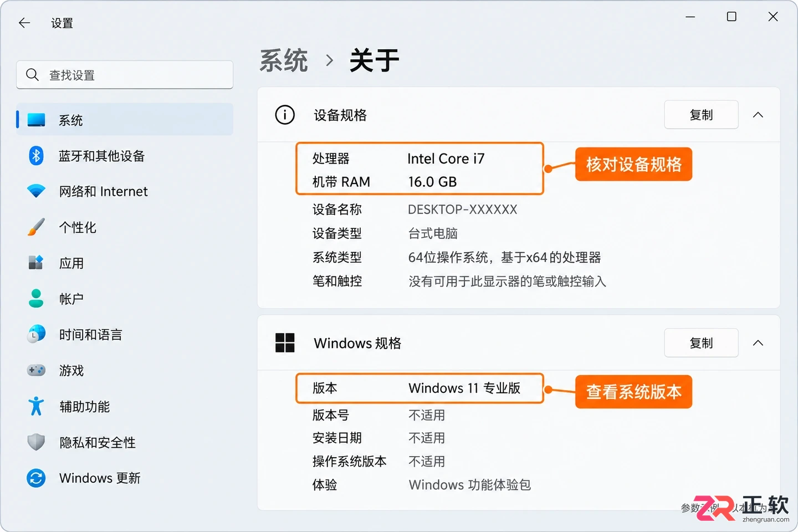Open the 网络和 Internet settings page
The height and width of the screenshot is (532, 798).
tap(125, 191)
